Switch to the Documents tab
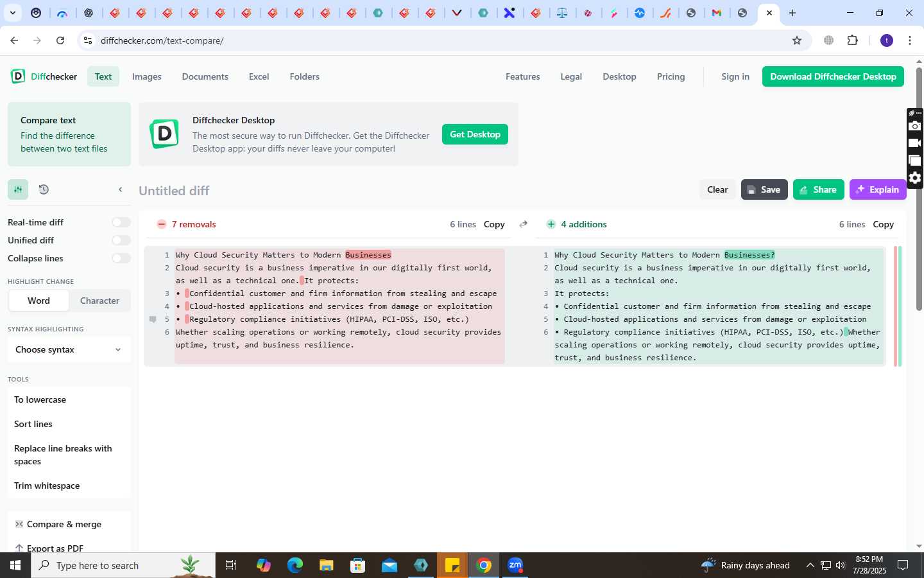Viewport: 924px width, 578px height. pos(205,76)
